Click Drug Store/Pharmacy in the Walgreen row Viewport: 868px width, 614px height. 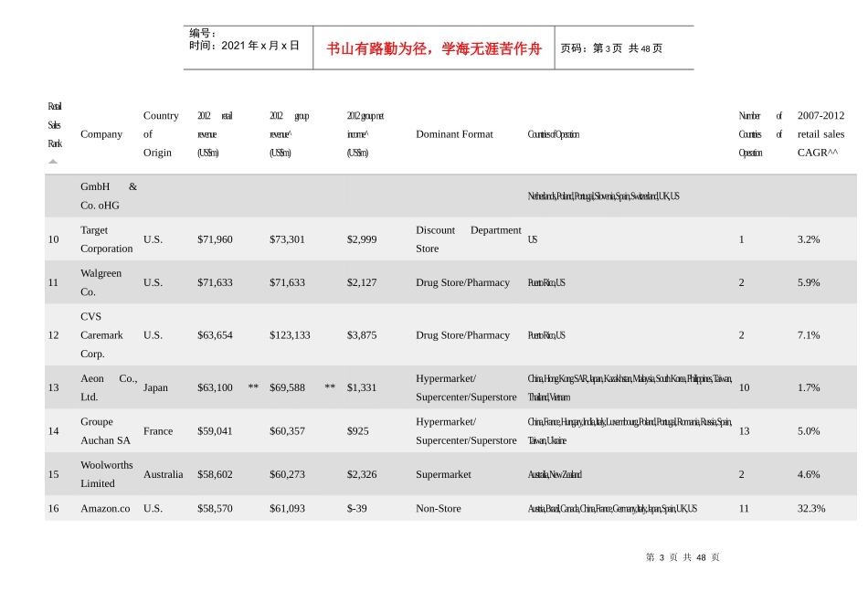click(x=463, y=282)
